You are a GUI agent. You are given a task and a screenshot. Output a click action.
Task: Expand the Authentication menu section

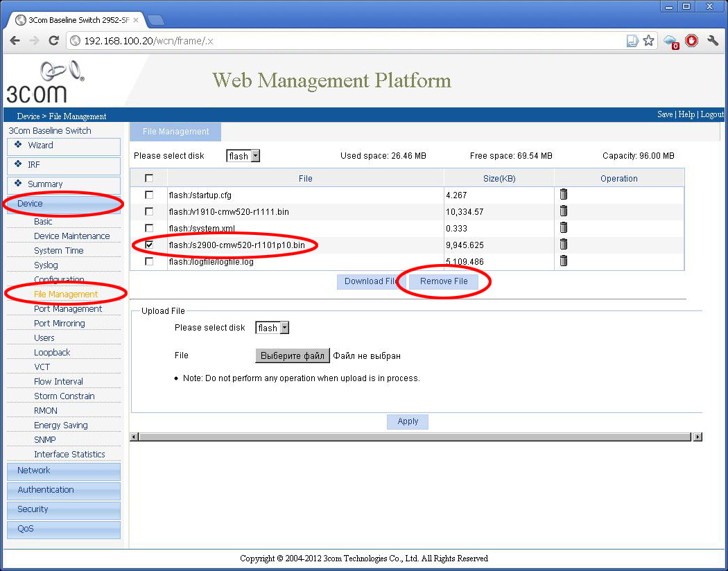point(64,491)
